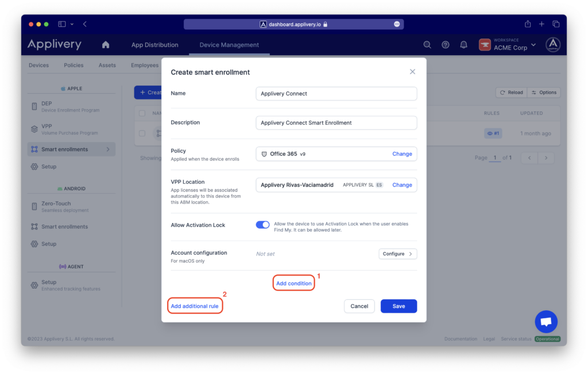Click the RULES column header
588x374 pixels.
click(x=492, y=113)
